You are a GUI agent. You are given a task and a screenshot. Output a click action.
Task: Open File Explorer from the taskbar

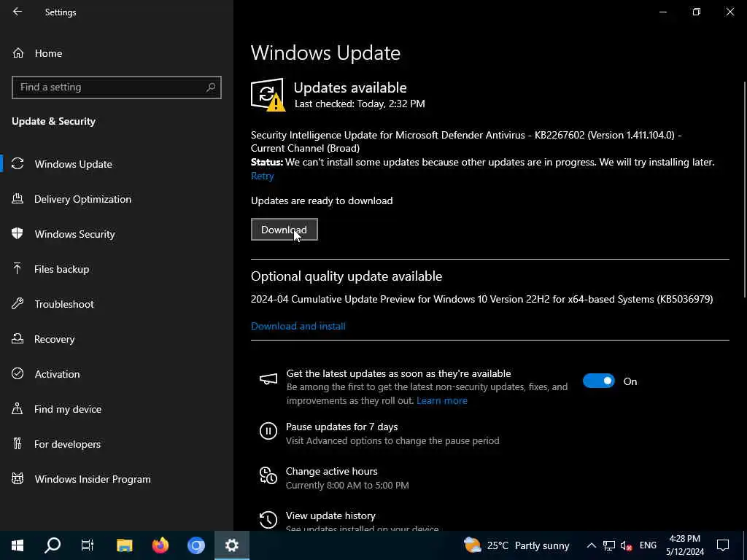125,545
